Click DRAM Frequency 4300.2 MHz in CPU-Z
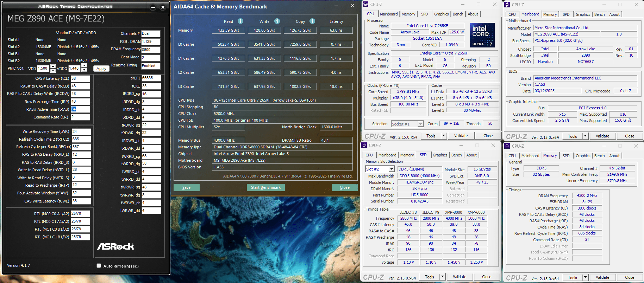644x283 pixels. 587,195
